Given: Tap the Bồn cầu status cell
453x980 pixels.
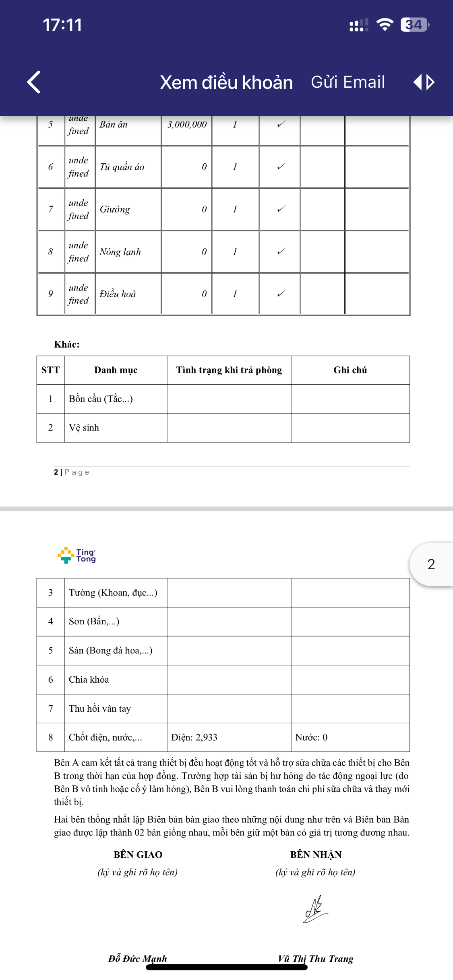Looking at the screenshot, I should [229, 399].
